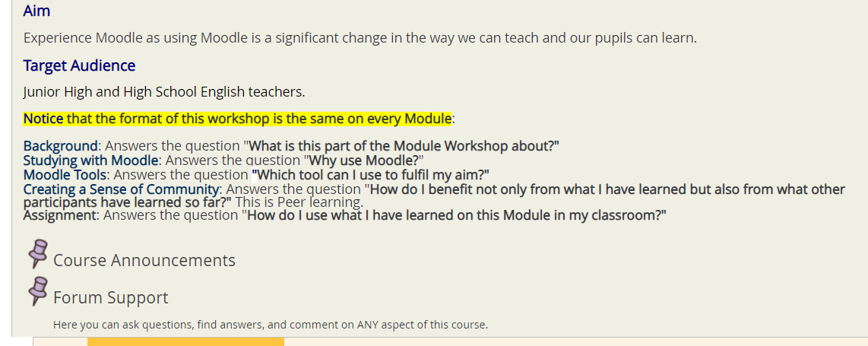Click the Target Audience heading
Viewport: 868px width, 346px height.
(x=79, y=65)
